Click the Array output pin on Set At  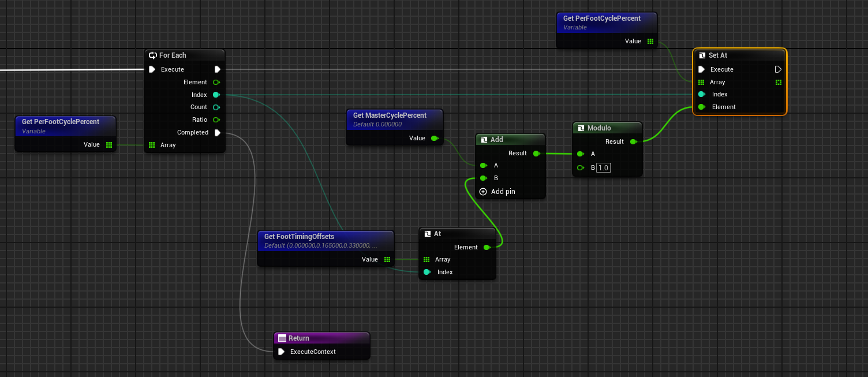point(779,82)
